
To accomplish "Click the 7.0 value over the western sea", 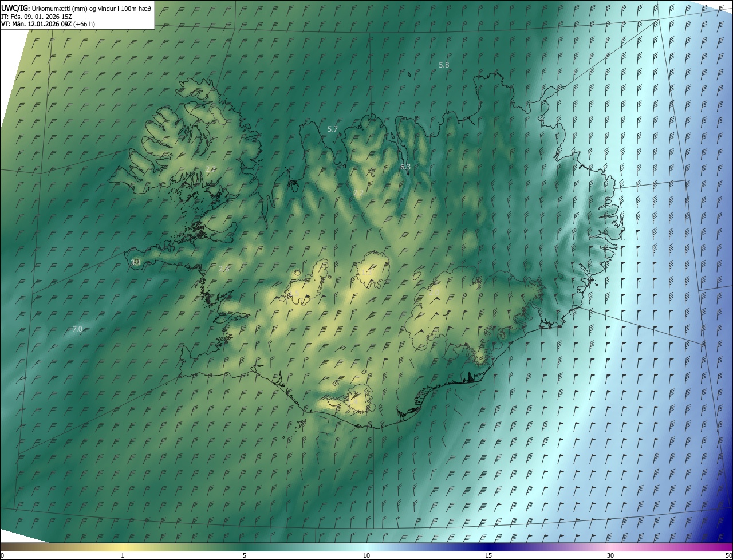I will (78, 329).
